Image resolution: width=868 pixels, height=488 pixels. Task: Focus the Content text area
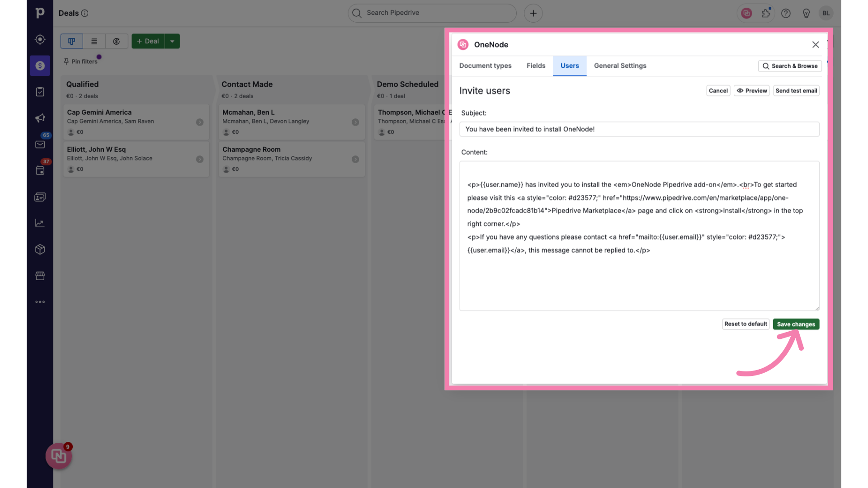(x=639, y=236)
